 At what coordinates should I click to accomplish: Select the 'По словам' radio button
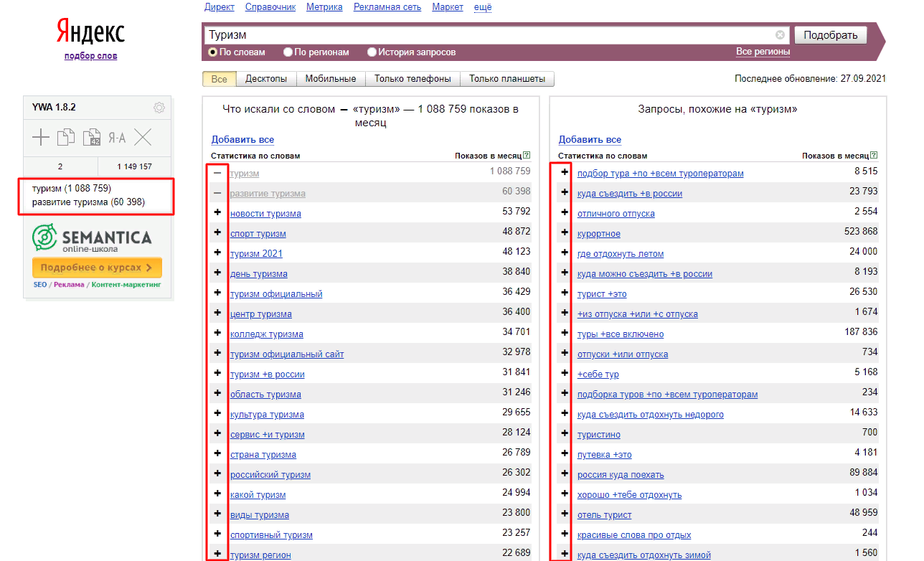click(213, 52)
